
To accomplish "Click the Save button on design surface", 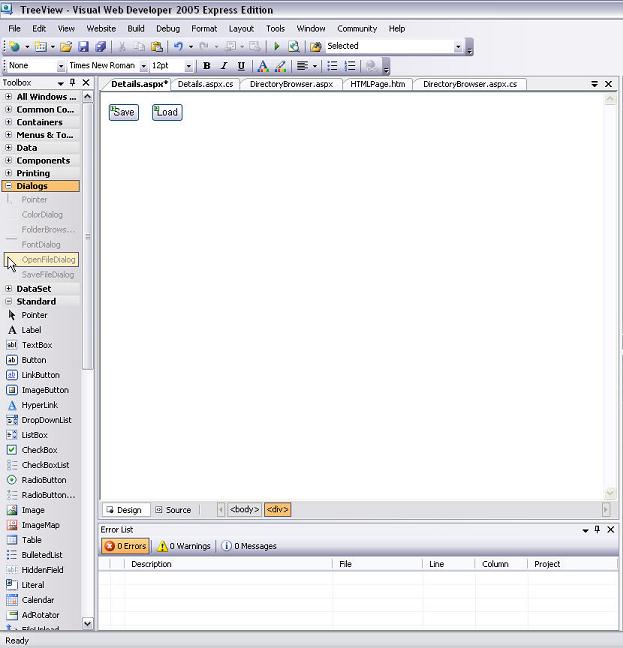I will (x=124, y=112).
